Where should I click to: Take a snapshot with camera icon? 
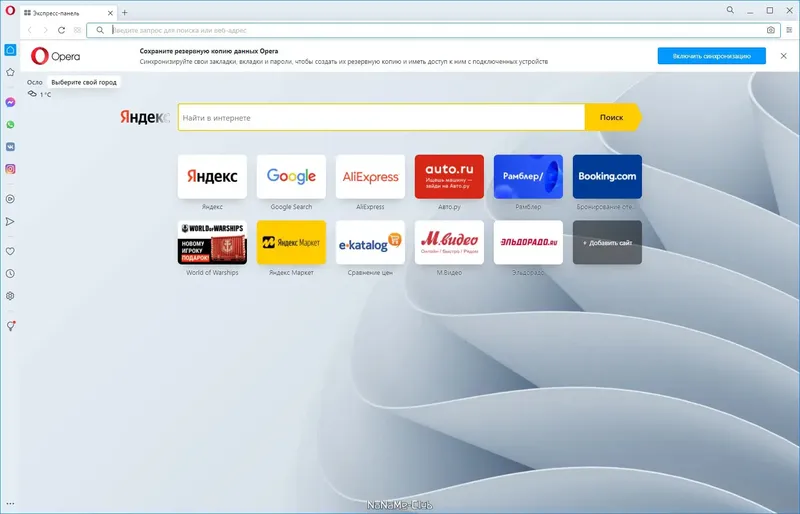770,30
